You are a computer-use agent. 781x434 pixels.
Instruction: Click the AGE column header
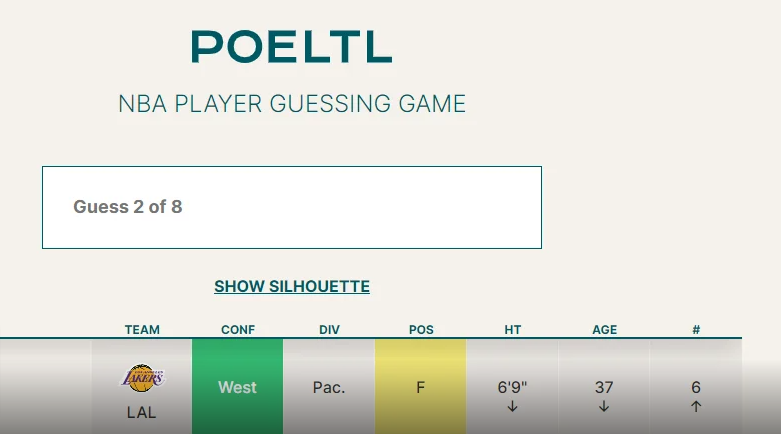[x=604, y=330]
